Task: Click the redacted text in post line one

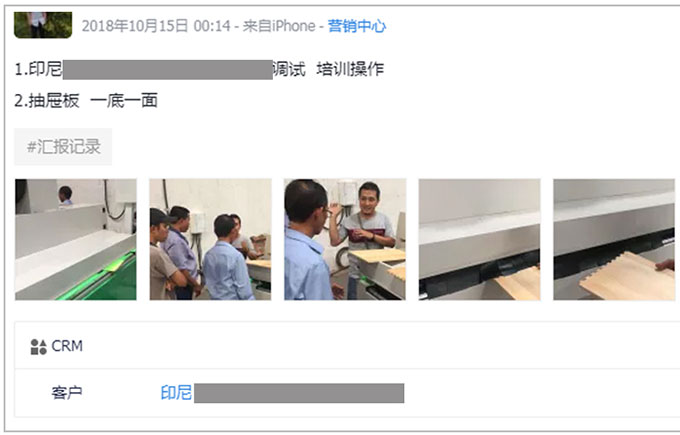Action: pos(168,70)
